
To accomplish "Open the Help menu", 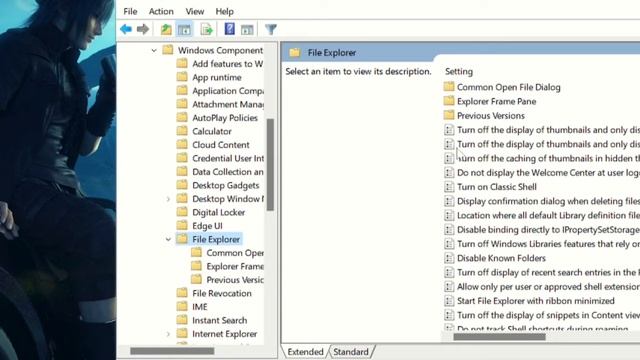I will [224, 11].
